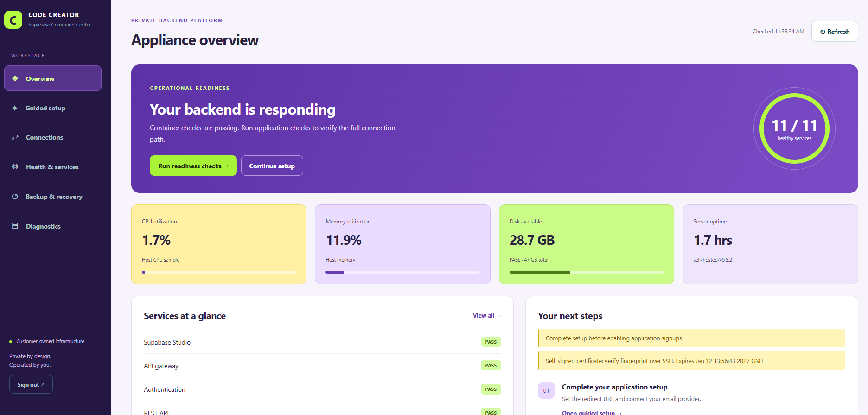Click the Server uptime card
Viewport: 868px width, 415px height.
770,244
